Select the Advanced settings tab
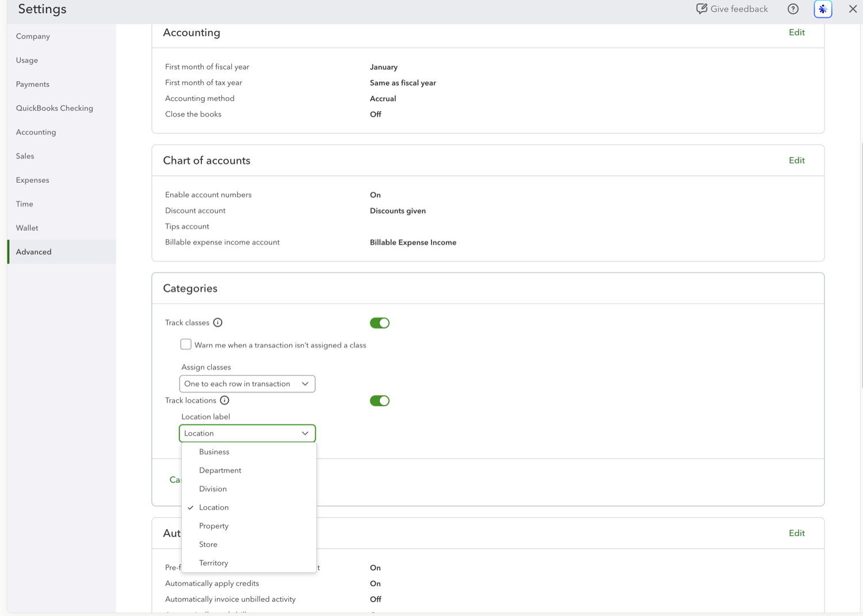The image size is (863, 616). 62,252
